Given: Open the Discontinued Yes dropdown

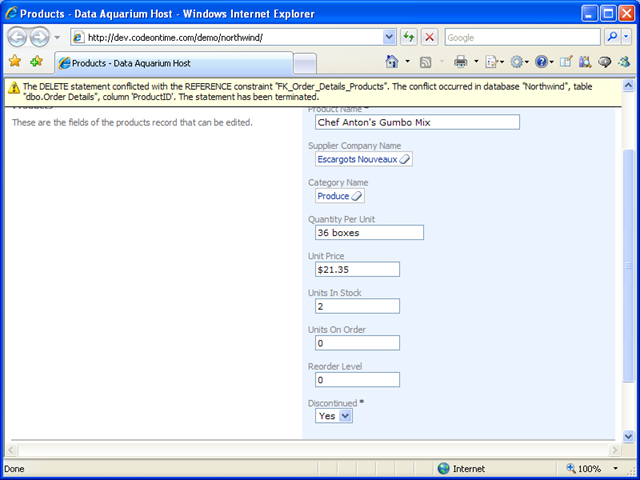Looking at the screenshot, I should point(334,416).
